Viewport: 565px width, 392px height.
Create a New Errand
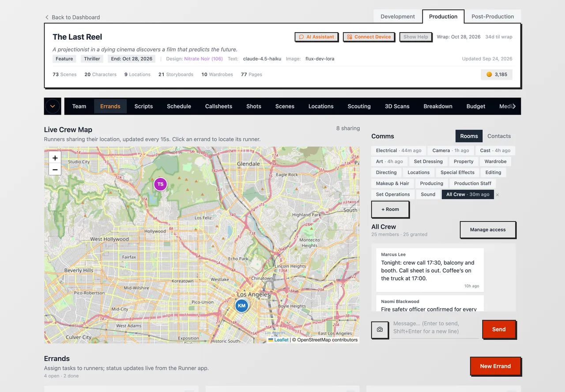[495, 366]
